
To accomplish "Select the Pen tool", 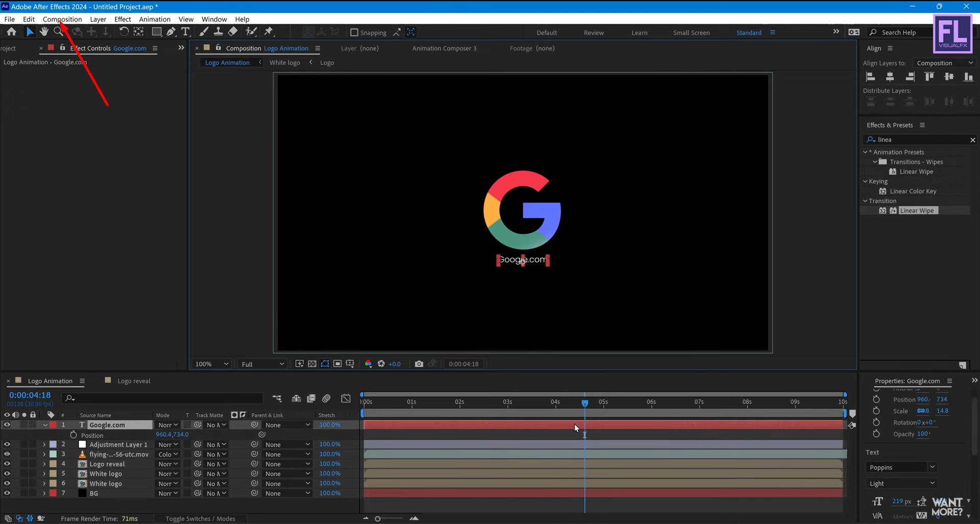I will 171,32.
